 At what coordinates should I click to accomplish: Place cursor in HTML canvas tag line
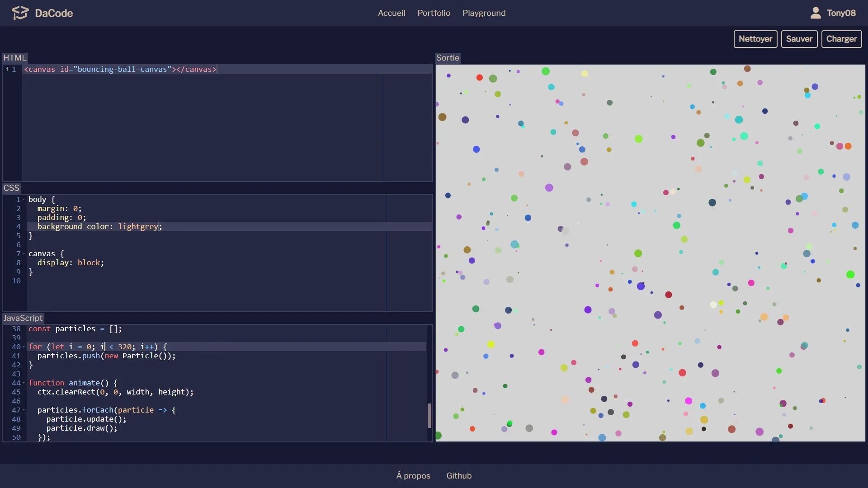click(x=120, y=69)
